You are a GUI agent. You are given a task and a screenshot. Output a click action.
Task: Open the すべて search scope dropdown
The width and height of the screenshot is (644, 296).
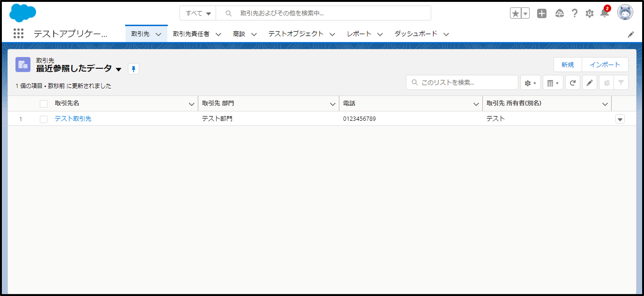pyautogui.click(x=198, y=14)
